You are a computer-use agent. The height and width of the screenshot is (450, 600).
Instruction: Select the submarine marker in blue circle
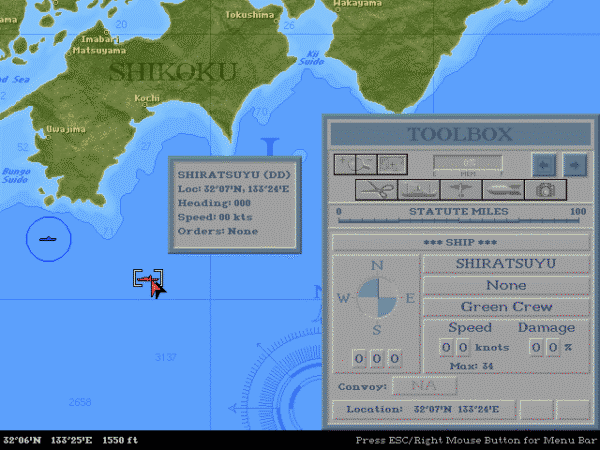point(47,239)
